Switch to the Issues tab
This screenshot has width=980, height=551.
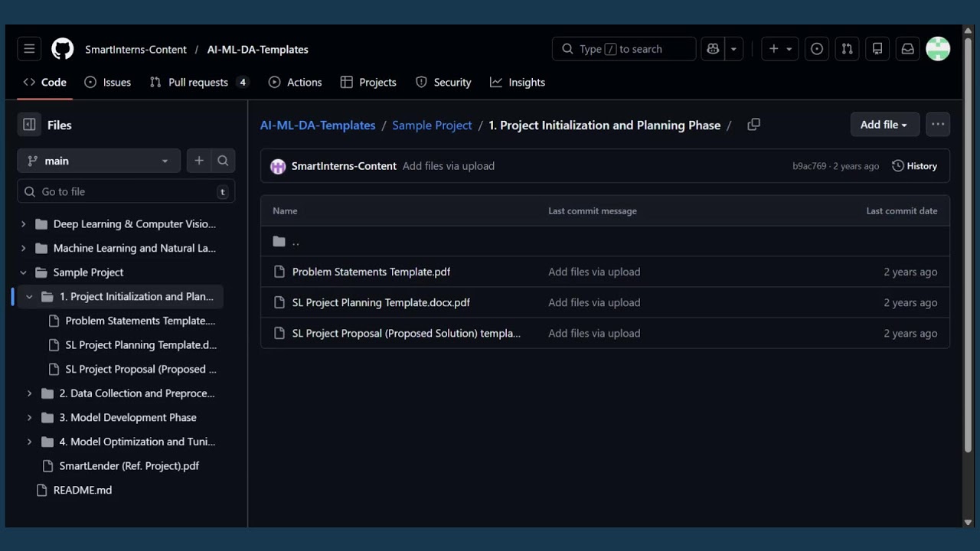click(x=108, y=82)
